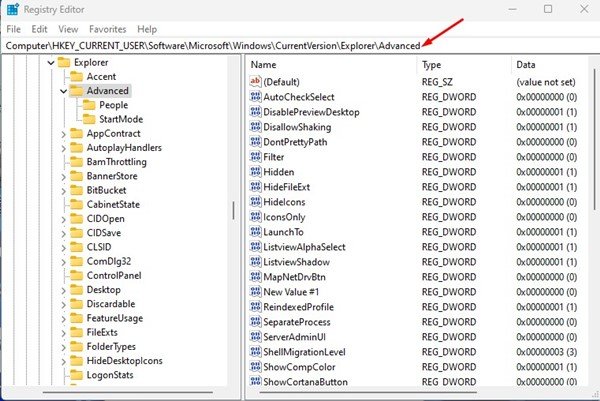Select the StartMode subkey
Viewport: 600px width, 401px height.
click(121, 119)
